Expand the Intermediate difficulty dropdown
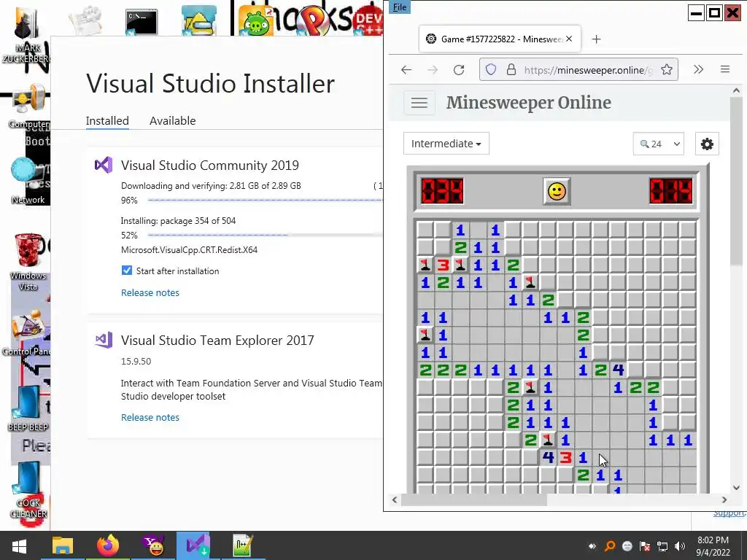747x560 pixels. pyautogui.click(x=446, y=144)
